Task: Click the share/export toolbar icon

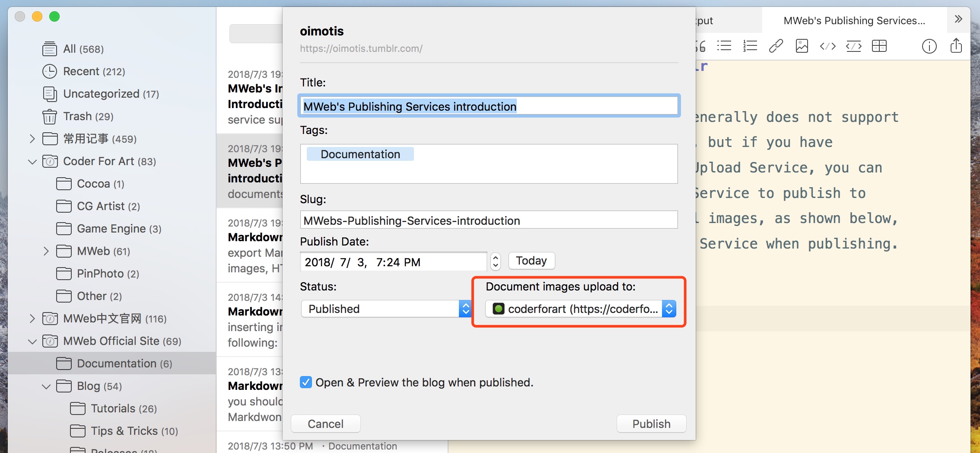Action: (956, 45)
